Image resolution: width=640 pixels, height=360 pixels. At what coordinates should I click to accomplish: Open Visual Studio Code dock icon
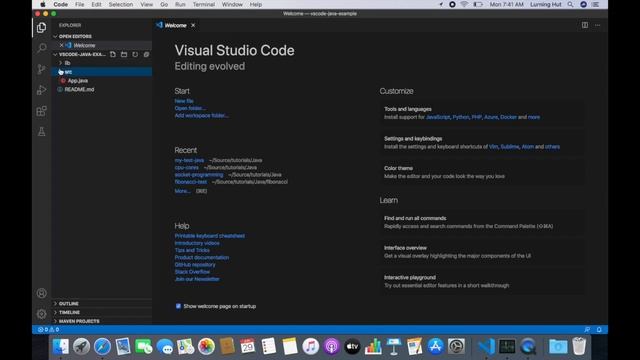pos(486,347)
